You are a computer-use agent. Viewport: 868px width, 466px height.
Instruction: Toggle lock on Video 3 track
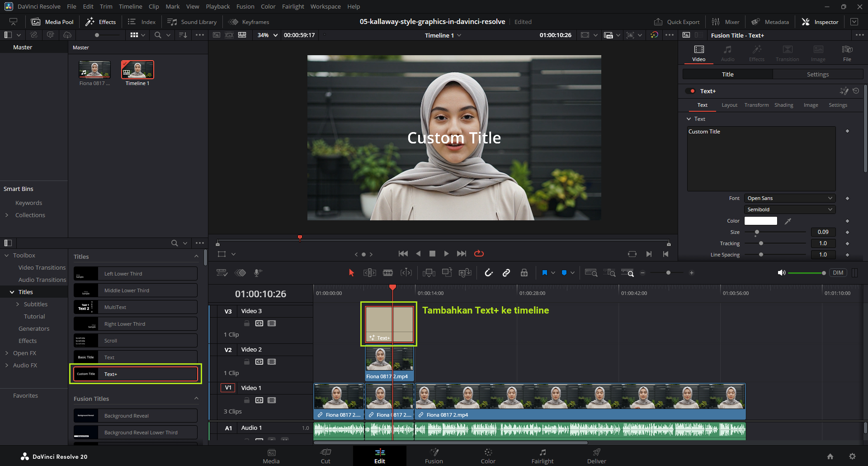247,323
